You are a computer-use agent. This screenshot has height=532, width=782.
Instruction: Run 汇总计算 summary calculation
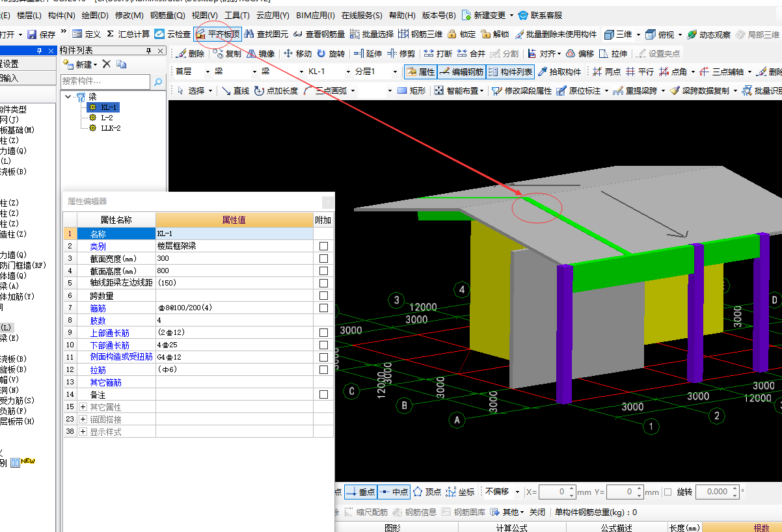pyautogui.click(x=128, y=34)
